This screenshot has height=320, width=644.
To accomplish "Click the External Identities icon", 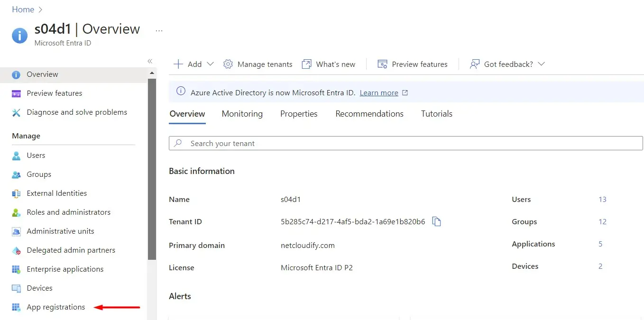I will 17,193.
